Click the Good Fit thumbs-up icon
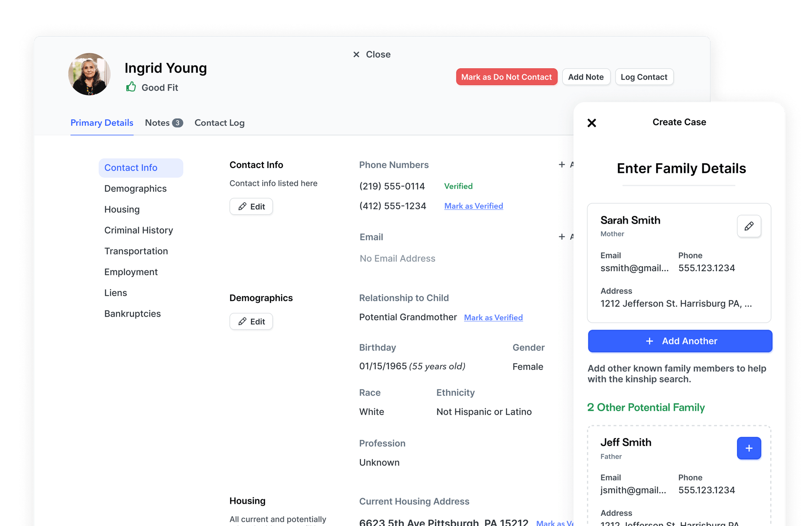 131,87
